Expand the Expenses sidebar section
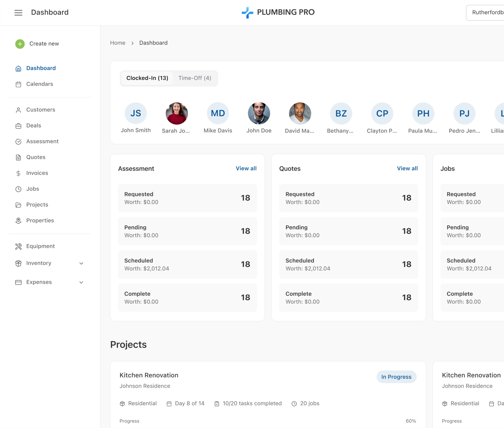The width and height of the screenshot is (504, 428). point(81,282)
